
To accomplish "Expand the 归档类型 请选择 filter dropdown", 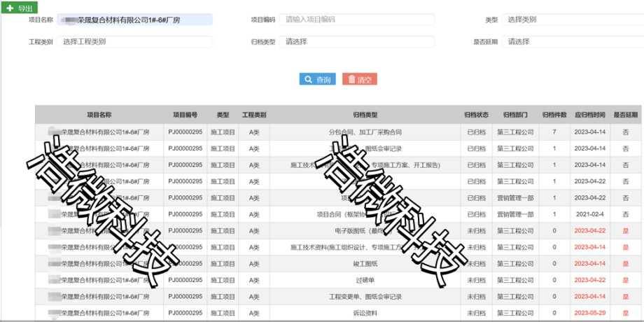I will point(357,41).
